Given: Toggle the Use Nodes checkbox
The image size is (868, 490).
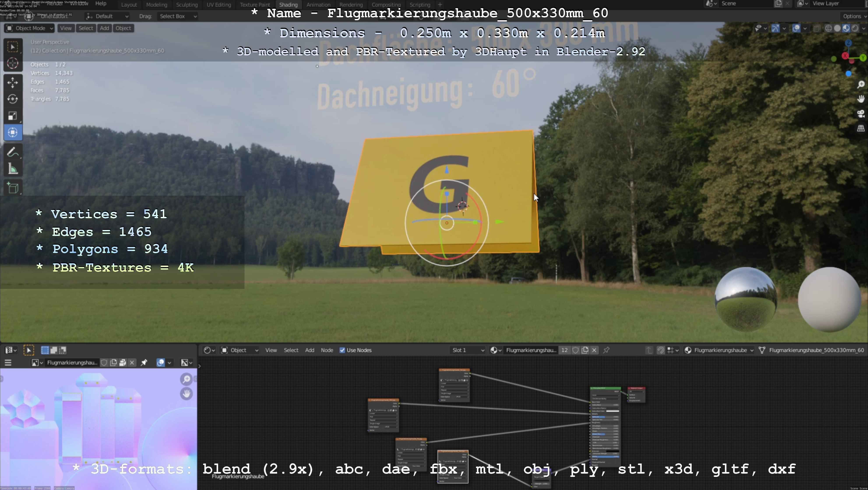Looking at the screenshot, I should [x=342, y=350].
